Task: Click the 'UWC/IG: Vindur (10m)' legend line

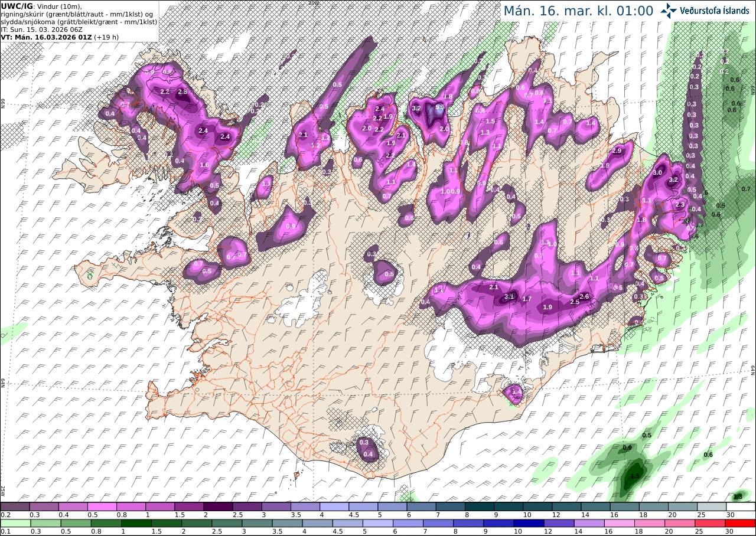Action: (41, 6)
